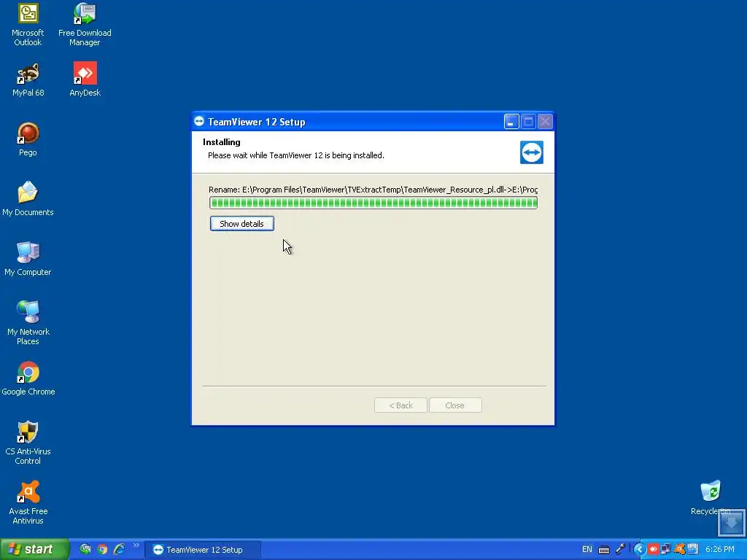The height and width of the screenshot is (560, 747).
Task: Click the green installation progress bar
Action: coord(373,203)
